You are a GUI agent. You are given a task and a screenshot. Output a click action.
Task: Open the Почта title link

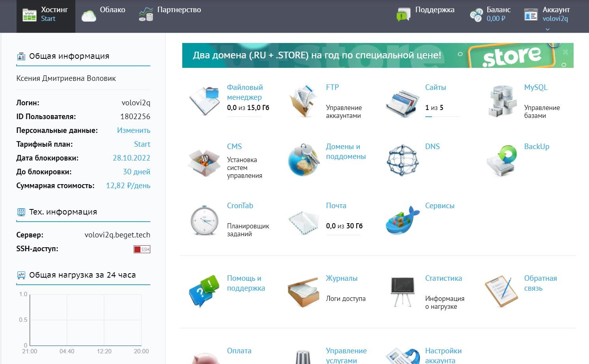336,205
